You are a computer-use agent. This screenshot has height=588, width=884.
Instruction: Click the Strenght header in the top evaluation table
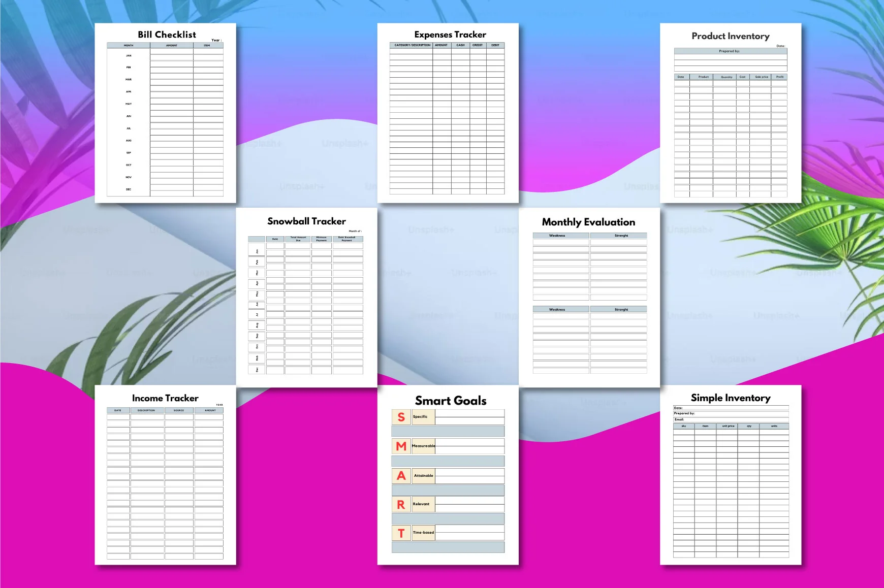pos(618,236)
